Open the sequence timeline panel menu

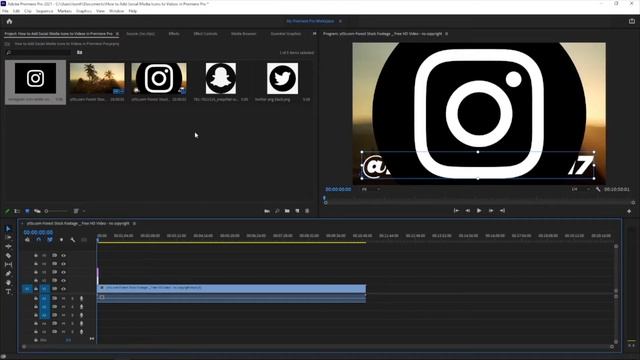[x=134, y=224]
